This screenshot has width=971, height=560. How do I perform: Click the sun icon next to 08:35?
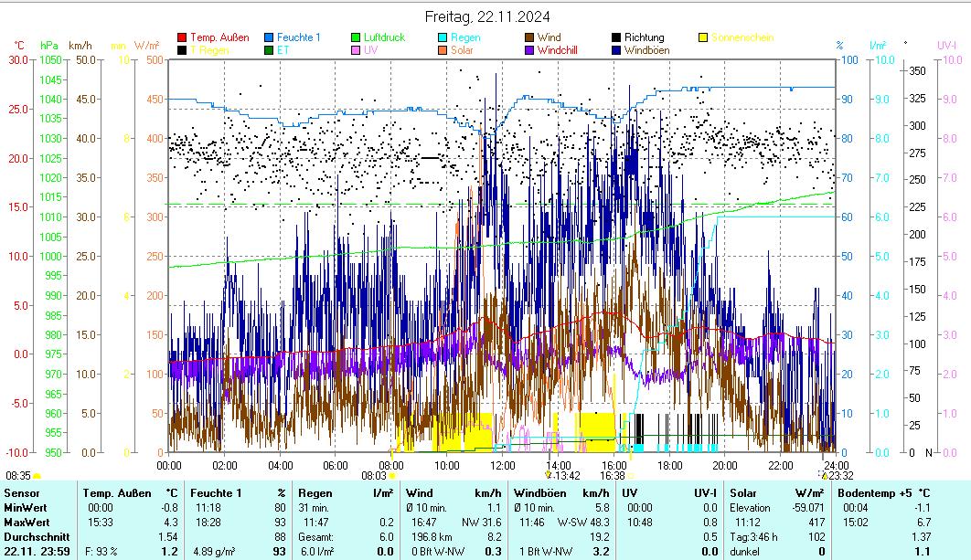click(x=37, y=476)
